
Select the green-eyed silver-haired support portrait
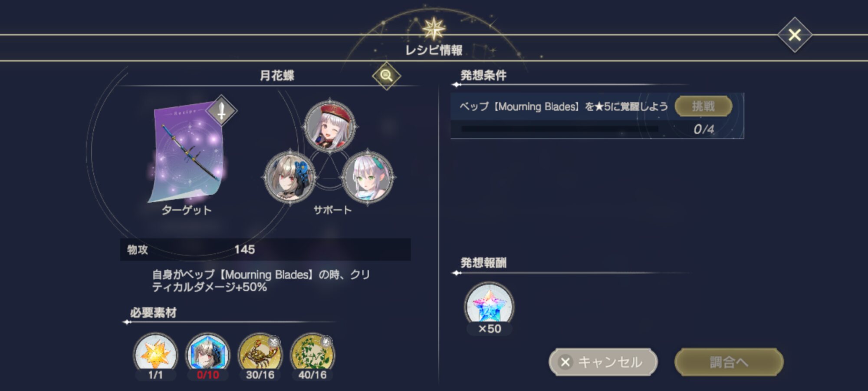point(368,177)
